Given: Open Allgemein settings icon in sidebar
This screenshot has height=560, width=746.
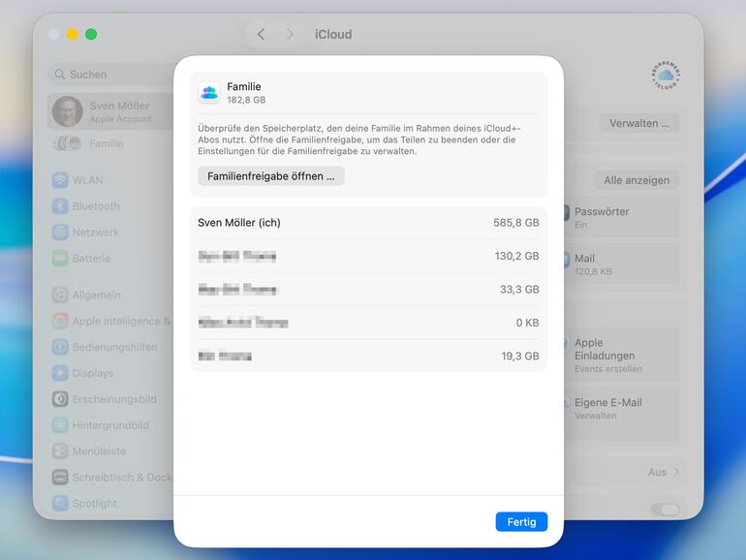Looking at the screenshot, I should (60, 295).
